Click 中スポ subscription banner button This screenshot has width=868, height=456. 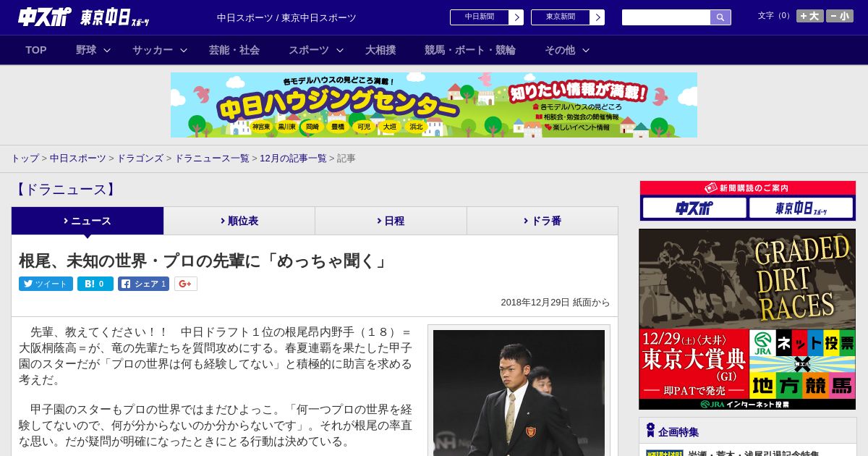click(694, 208)
